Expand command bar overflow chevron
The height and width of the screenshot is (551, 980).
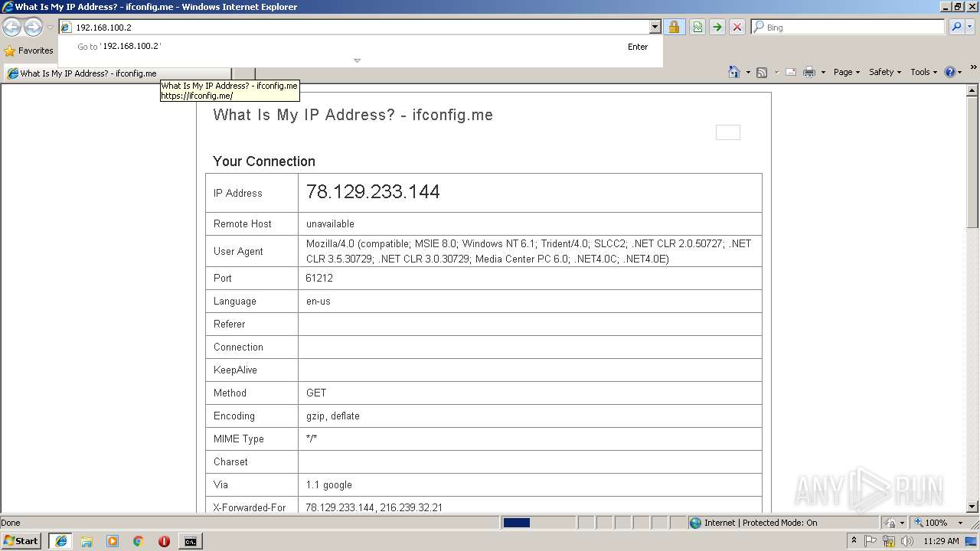(973, 67)
